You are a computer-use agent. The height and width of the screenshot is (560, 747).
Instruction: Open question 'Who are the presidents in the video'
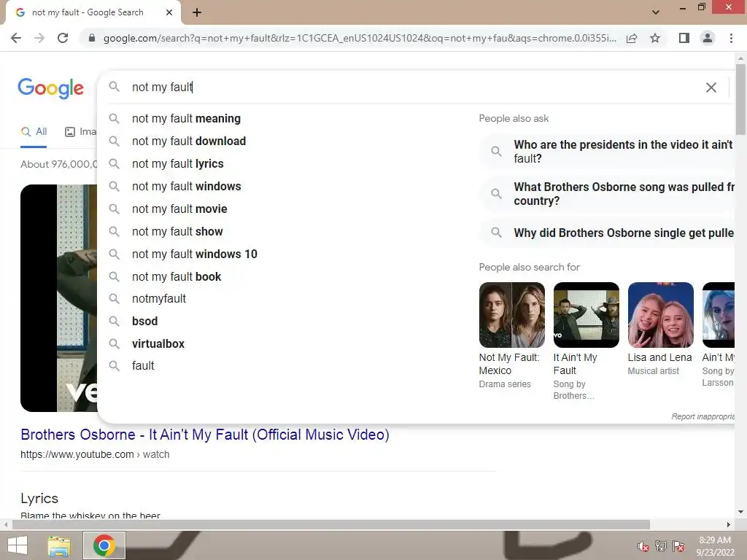pyautogui.click(x=608, y=152)
